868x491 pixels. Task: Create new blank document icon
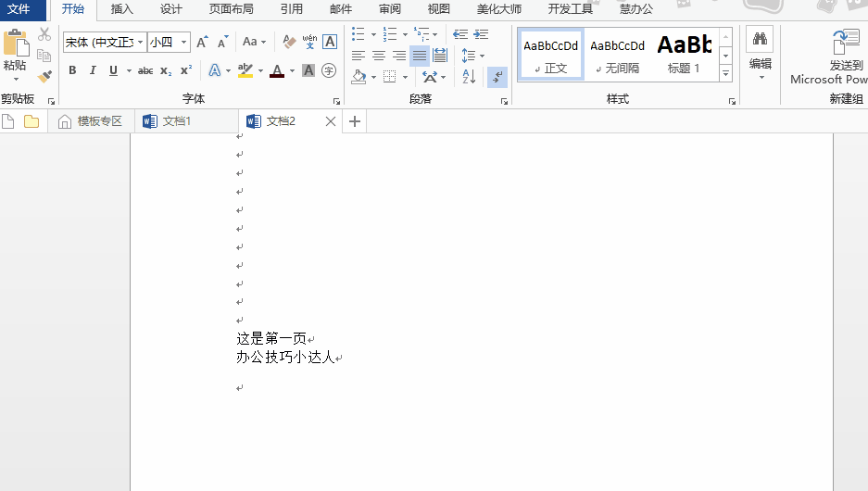tap(8, 121)
